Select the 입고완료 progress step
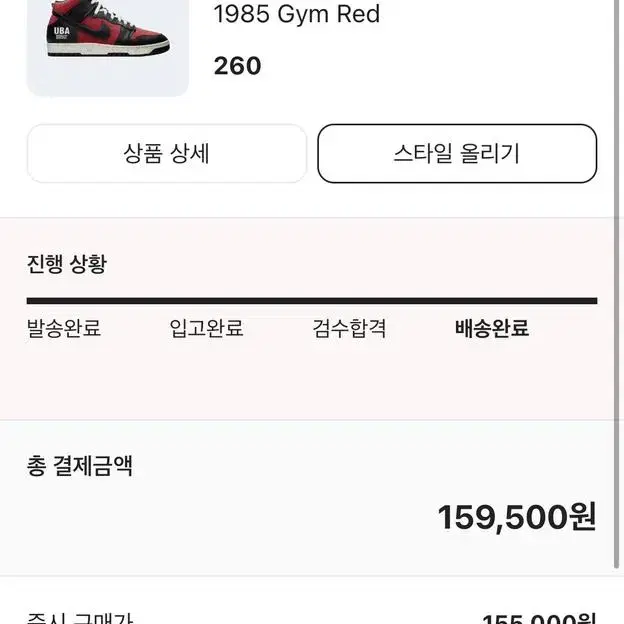The height and width of the screenshot is (624, 624). click(x=206, y=328)
